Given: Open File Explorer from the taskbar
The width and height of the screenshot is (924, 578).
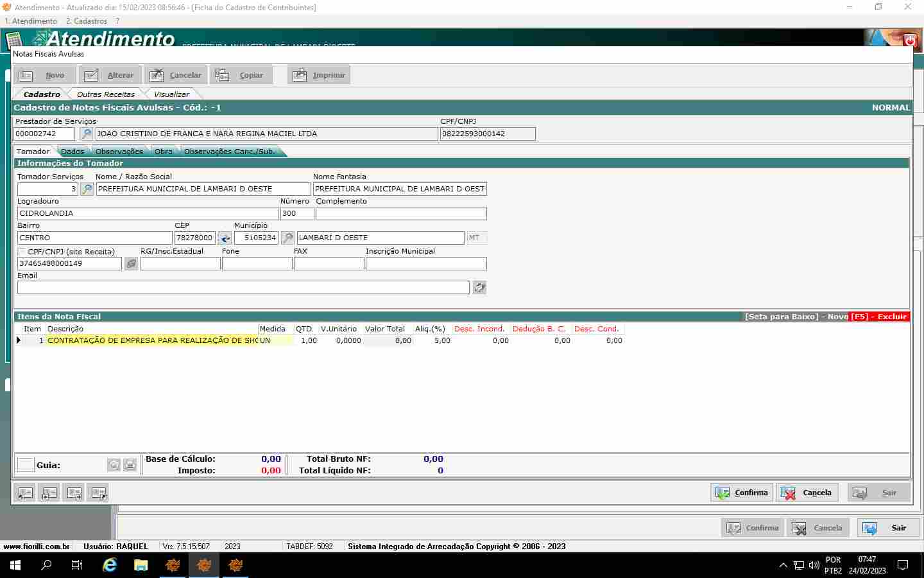Looking at the screenshot, I should [141, 565].
